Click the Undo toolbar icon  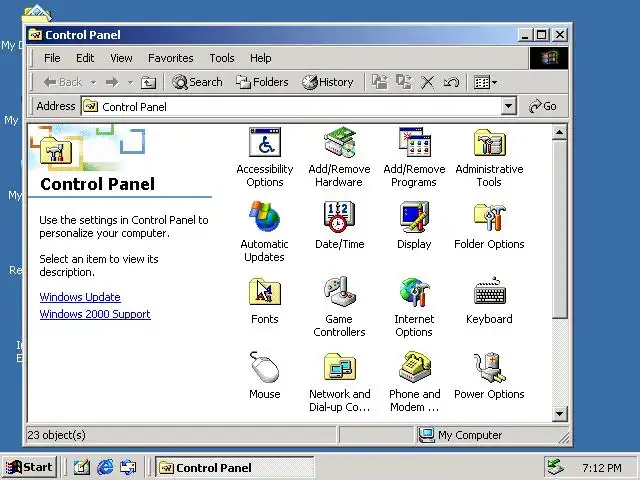point(451,82)
